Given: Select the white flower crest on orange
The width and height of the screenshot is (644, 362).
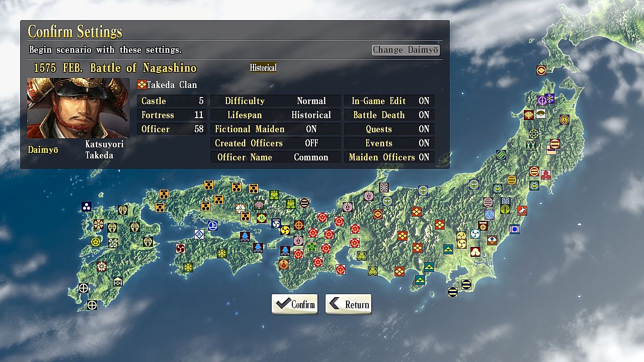Looking at the screenshot, I should pos(240,208).
